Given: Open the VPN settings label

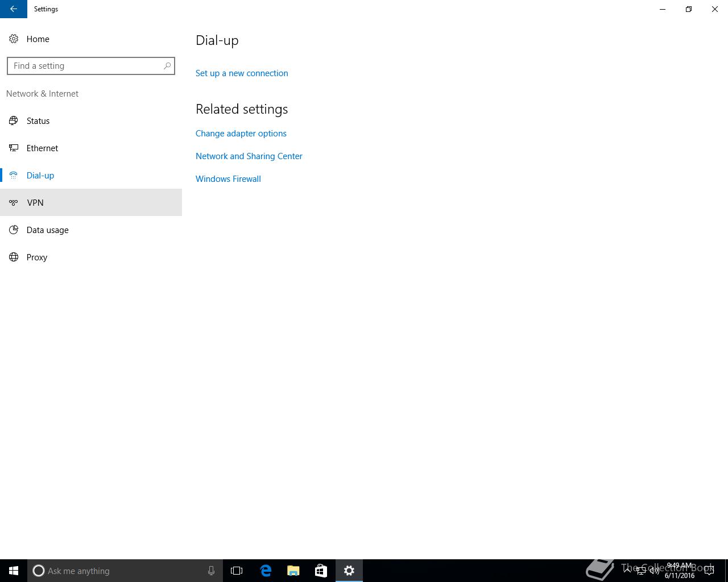Looking at the screenshot, I should 35,202.
